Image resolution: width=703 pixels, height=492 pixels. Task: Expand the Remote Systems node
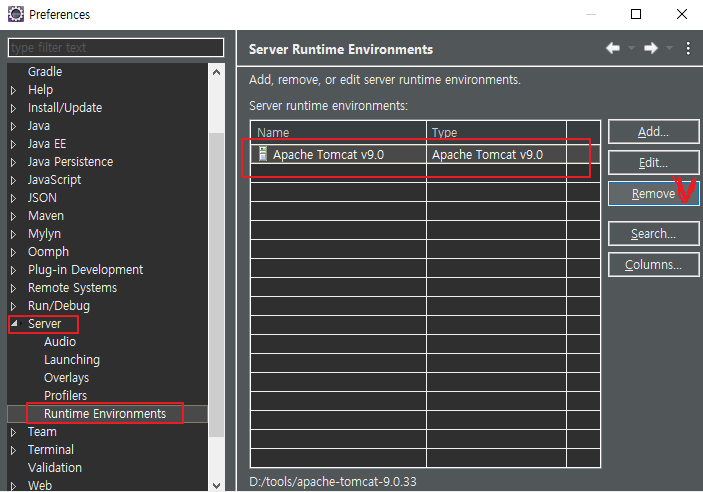click(x=13, y=288)
